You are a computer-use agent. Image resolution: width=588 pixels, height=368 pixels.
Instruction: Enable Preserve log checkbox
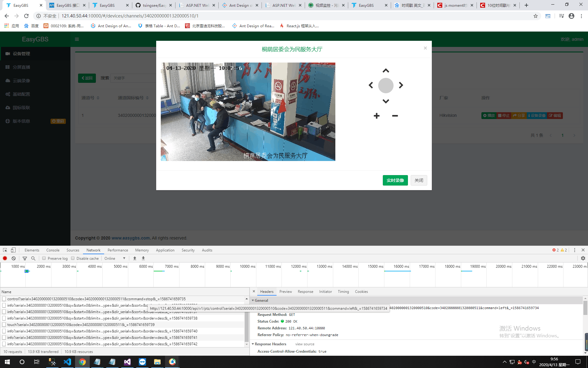(44, 258)
